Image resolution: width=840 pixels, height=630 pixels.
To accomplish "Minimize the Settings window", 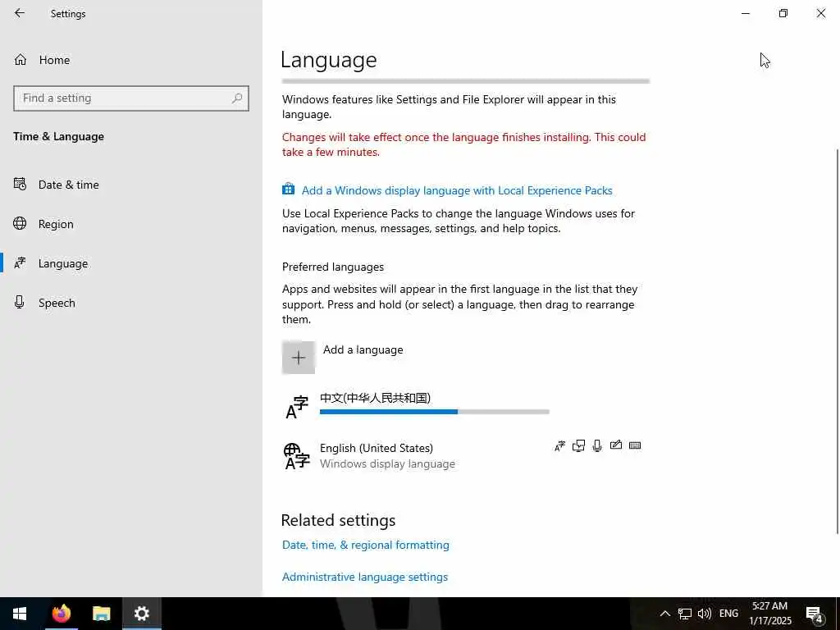I will click(x=745, y=13).
